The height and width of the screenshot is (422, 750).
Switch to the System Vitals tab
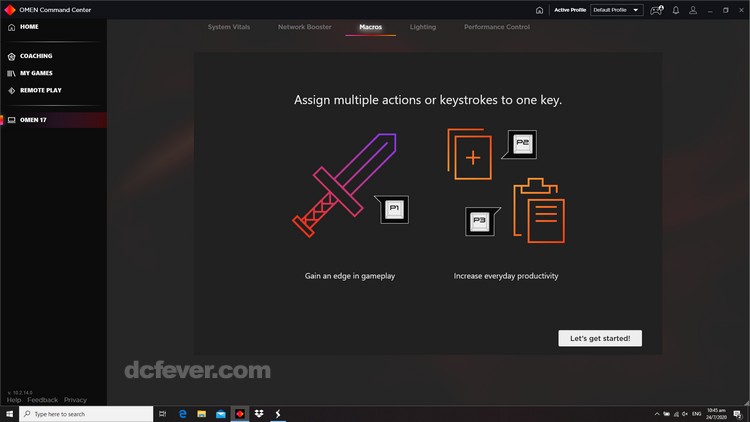point(229,27)
